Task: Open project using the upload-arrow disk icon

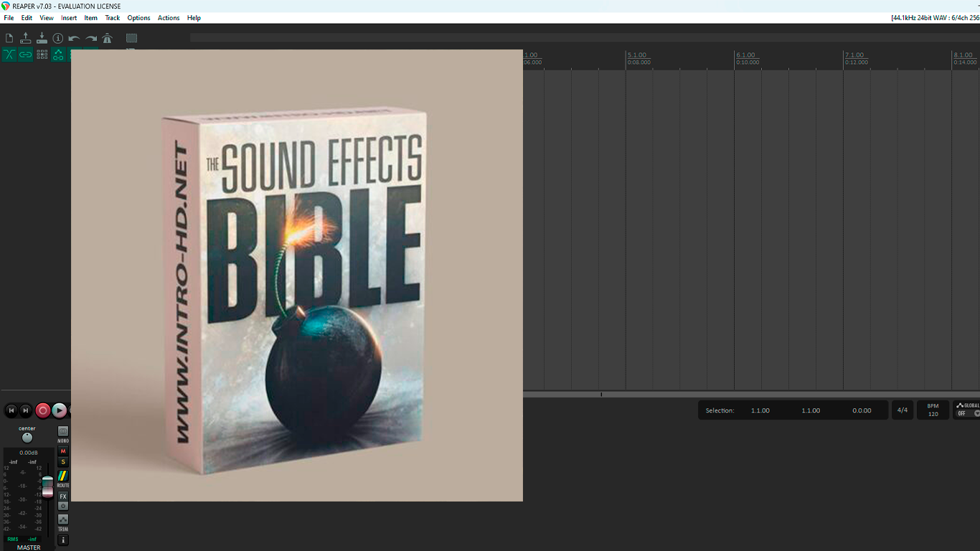Action: [26, 39]
